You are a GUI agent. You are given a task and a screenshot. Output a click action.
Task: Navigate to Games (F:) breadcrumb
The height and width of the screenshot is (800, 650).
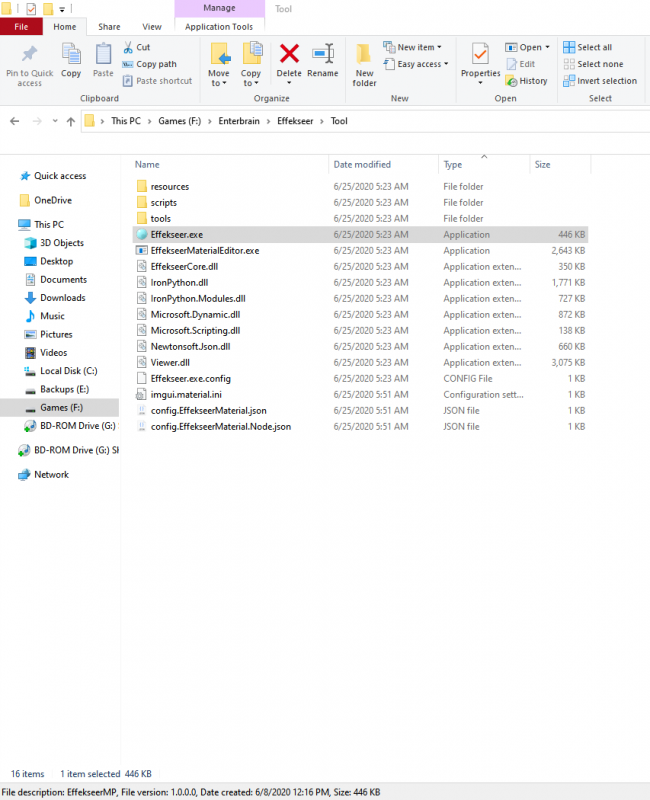pos(180,121)
